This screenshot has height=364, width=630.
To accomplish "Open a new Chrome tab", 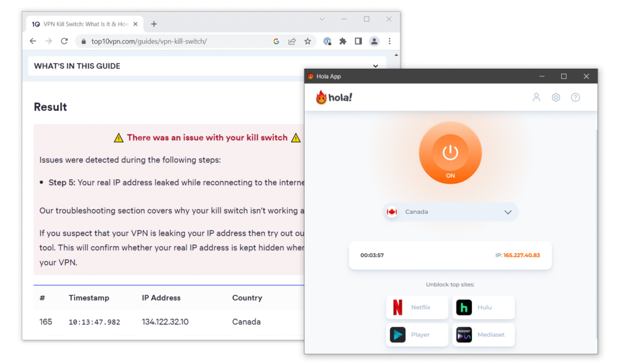I will [154, 24].
